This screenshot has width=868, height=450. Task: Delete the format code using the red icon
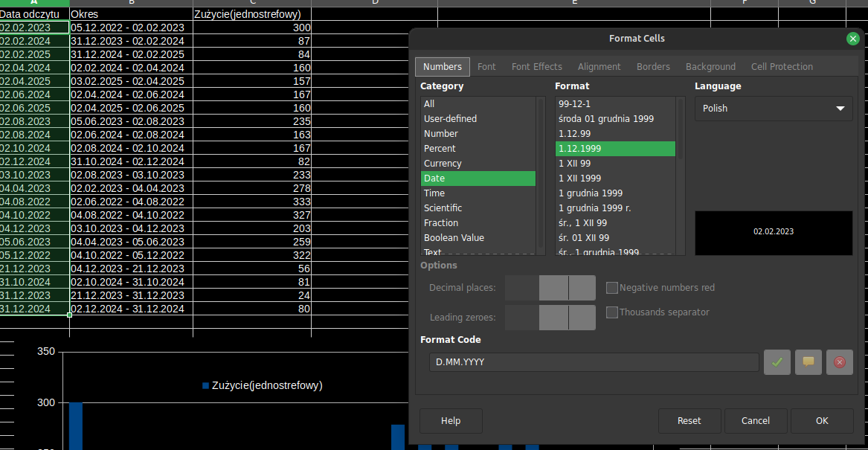pyautogui.click(x=839, y=362)
